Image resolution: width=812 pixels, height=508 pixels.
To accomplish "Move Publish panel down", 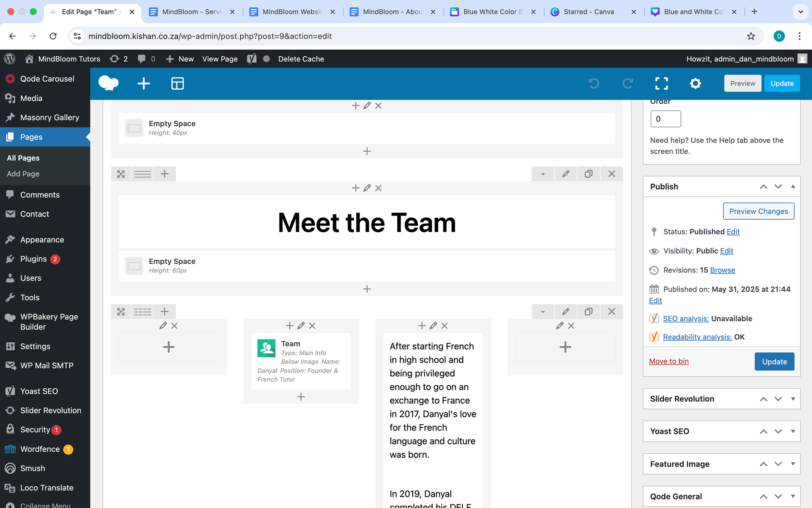I will (778, 187).
